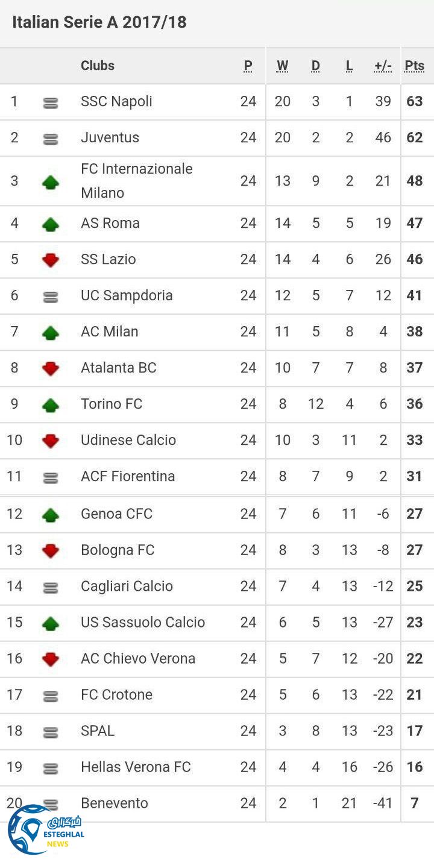Click the green up arrow beside AS Roma
This screenshot has width=434, height=868.
[x=51, y=224]
